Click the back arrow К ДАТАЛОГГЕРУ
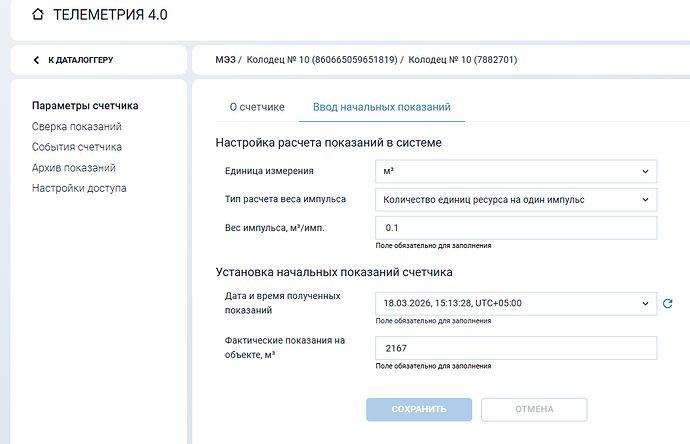This screenshot has height=444, width=690. [38, 60]
